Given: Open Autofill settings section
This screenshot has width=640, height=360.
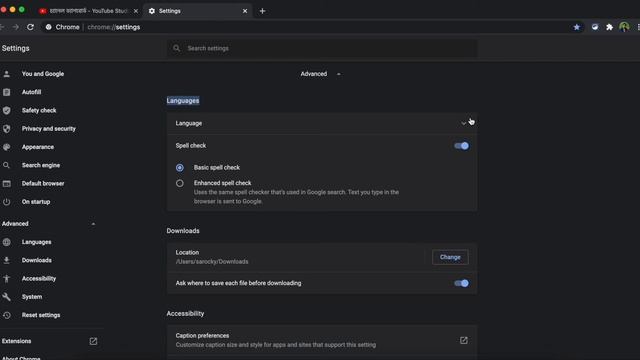Looking at the screenshot, I should coord(31,92).
